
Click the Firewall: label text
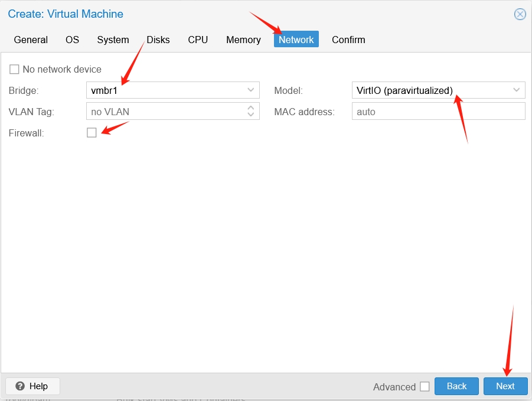coord(27,133)
